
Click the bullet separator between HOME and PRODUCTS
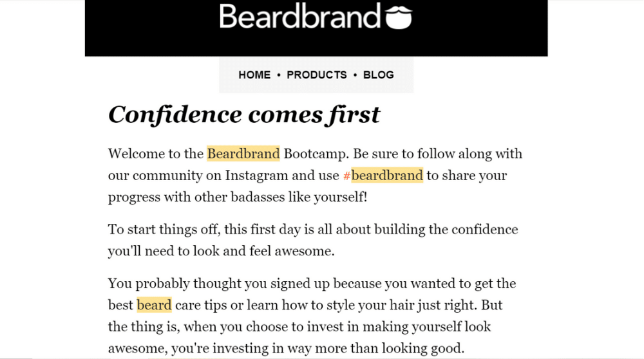[279, 75]
